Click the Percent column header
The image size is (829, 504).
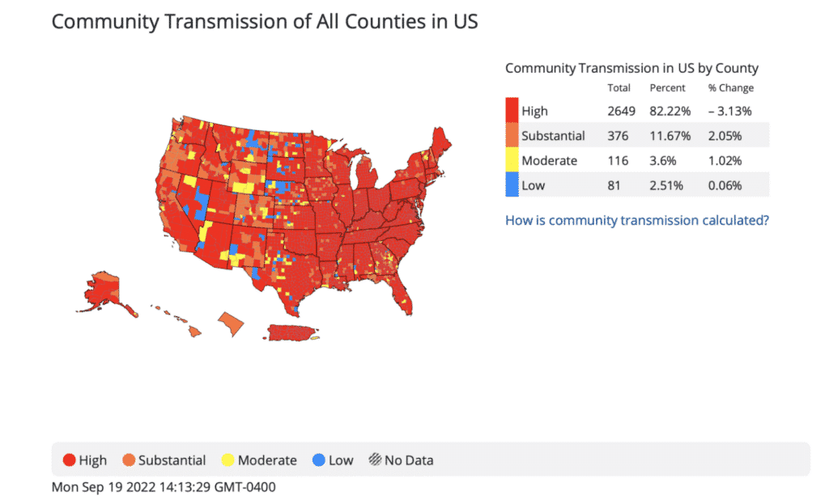tap(667, 88)
